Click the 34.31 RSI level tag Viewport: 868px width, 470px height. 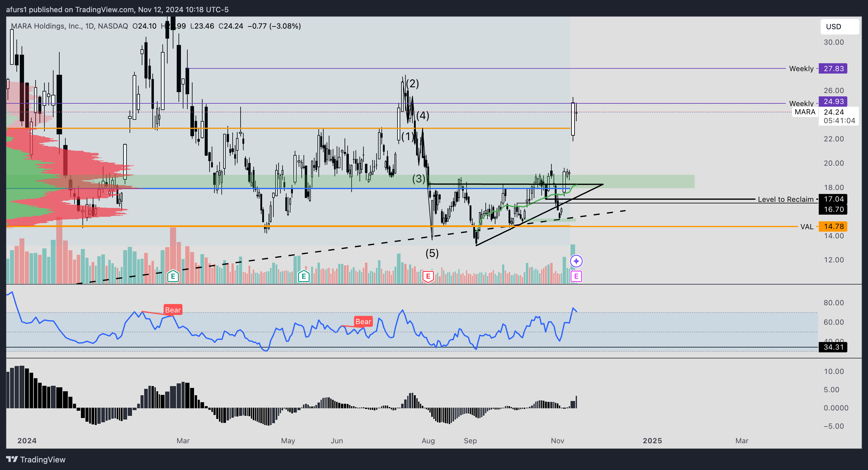pos(833,347)
